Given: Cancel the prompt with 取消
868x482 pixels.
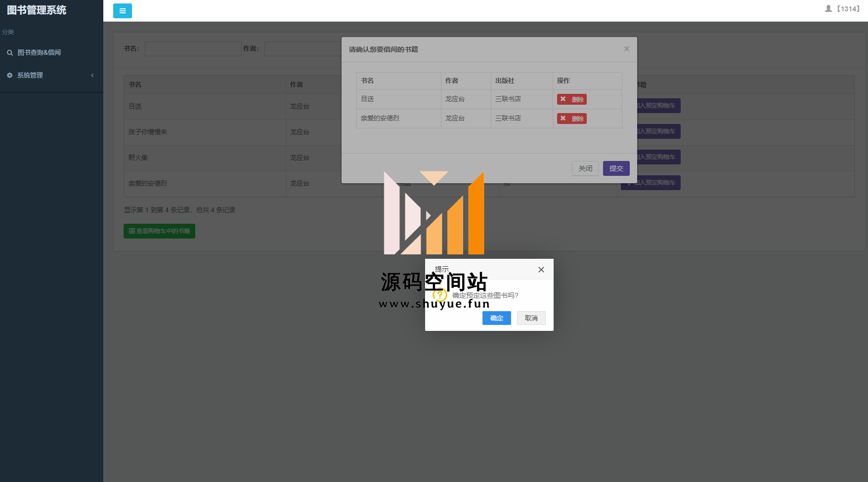Looking at the screenshot, I should pos(531,318).
